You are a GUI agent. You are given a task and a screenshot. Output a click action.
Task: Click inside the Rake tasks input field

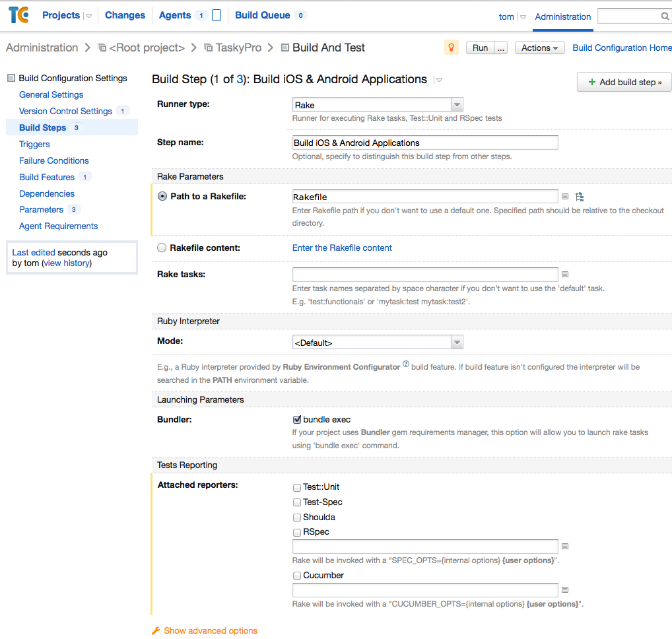click(x=425, y=274)
